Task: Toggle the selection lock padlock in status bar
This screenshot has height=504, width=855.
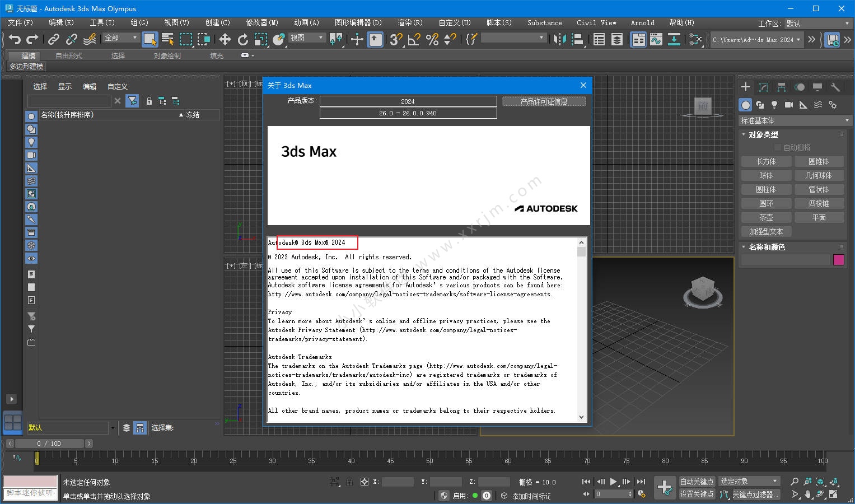Action: (x=349, y=482)
